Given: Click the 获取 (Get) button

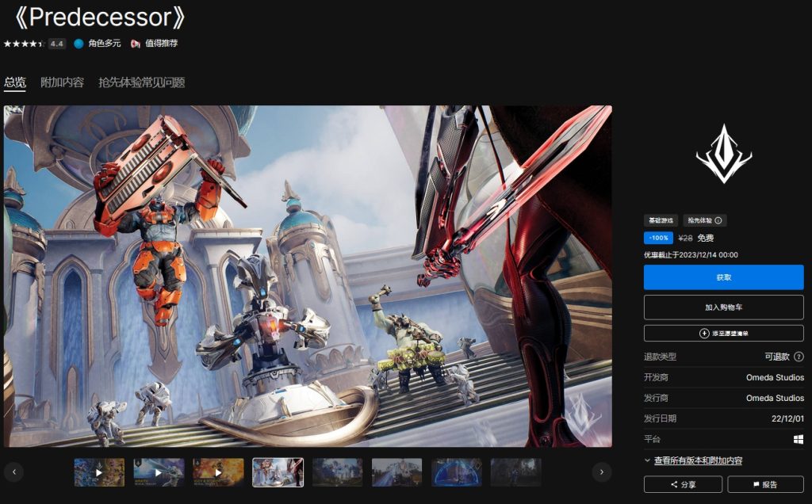Looking at the screenshot, I should coord(723,277).
